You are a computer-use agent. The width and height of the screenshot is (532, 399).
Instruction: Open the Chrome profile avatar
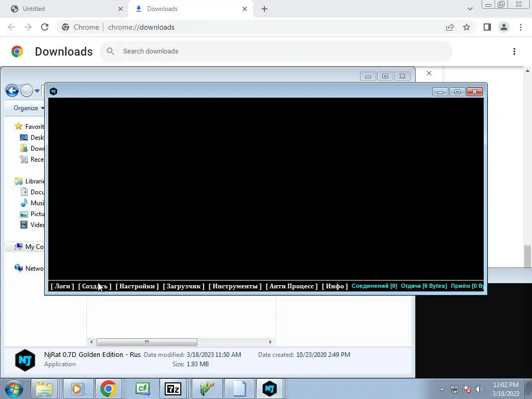[504, 27]
